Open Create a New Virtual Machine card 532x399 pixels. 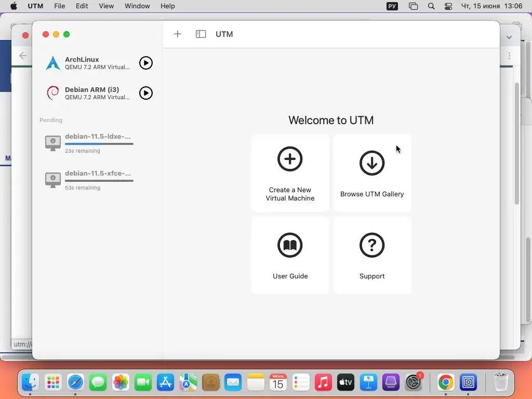290,173
